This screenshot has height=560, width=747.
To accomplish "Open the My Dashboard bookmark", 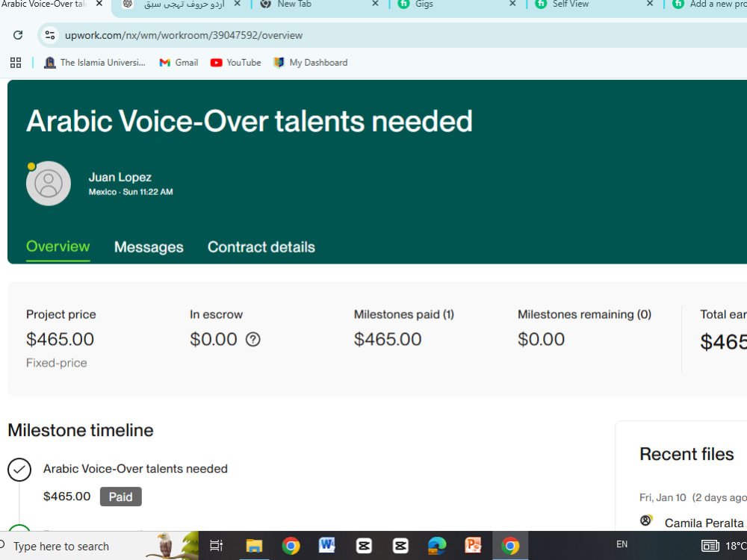I will click(x=311, y=63).
